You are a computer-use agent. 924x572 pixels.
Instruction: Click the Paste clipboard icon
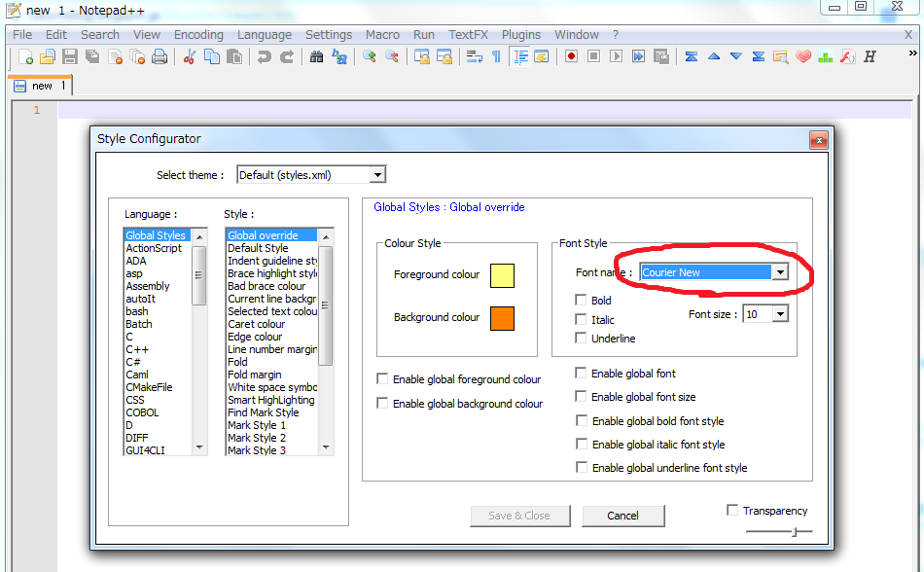click(234, 57)
